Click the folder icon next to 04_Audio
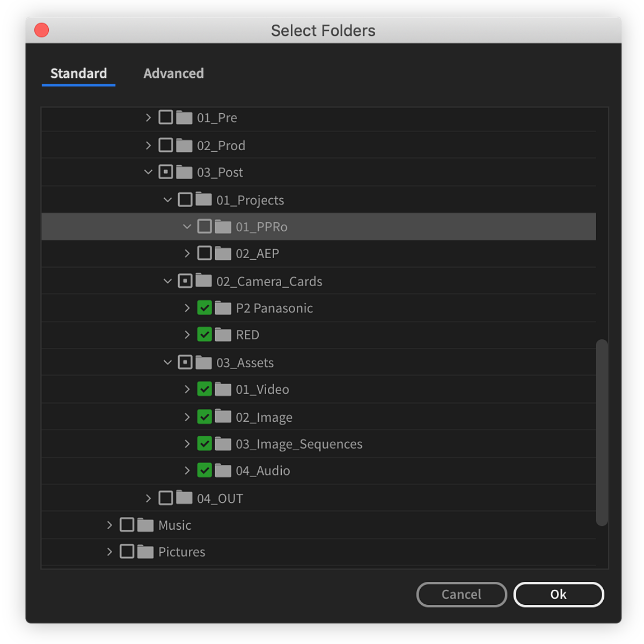Screen dimensions: 644x644 pyautogui.click(x=224, y=470)
